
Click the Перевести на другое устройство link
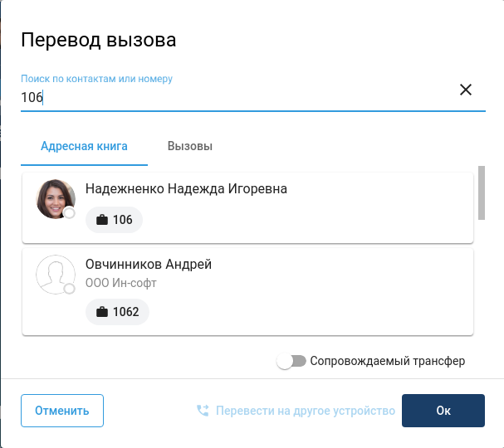pos(305,411)
